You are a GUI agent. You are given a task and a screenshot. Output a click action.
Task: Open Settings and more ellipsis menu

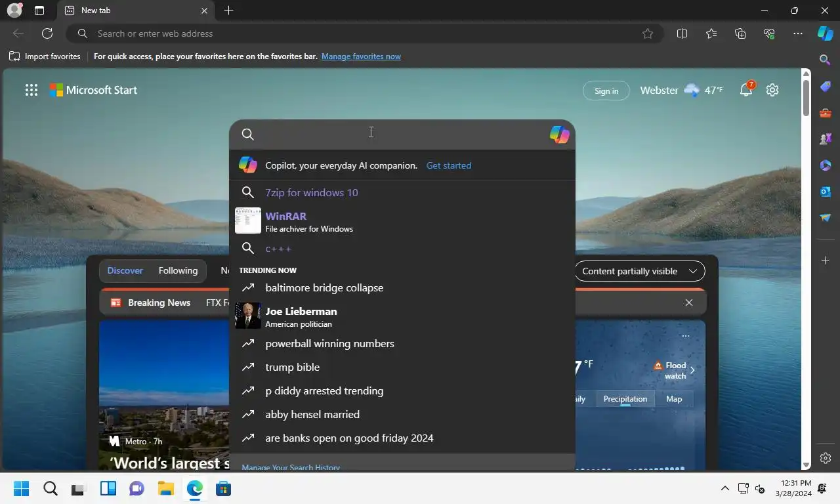798,33
